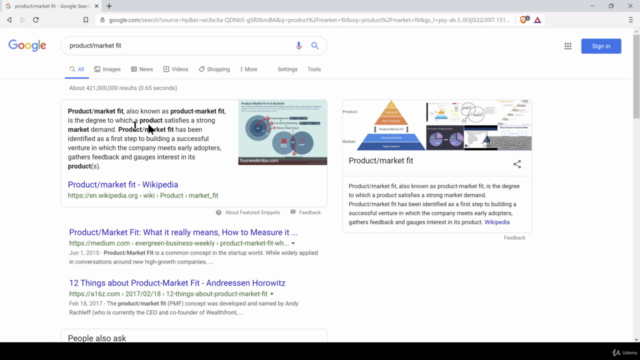Screen dimensions: 640x360
Task: Switch to the News tab
Action: (x=142, y=69)
